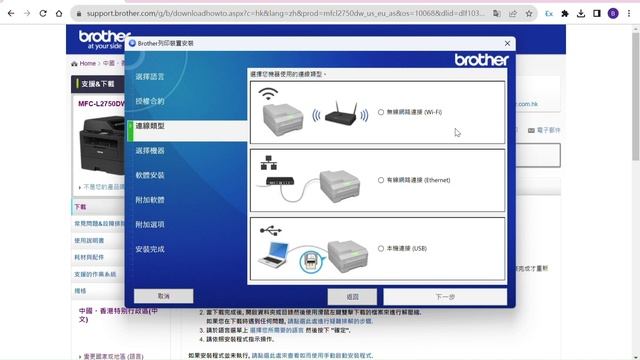The width and height of the screenshot is (640, 360).
Task: Click the MFC-L2750DW model name text
Action: pyautogui.click(x=102, y=104)
